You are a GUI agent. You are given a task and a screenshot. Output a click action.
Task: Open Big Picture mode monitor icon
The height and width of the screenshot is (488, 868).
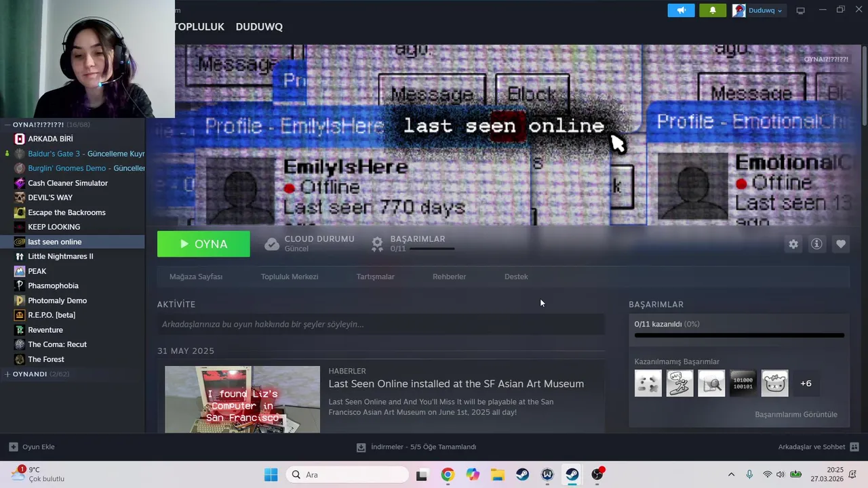800,10
